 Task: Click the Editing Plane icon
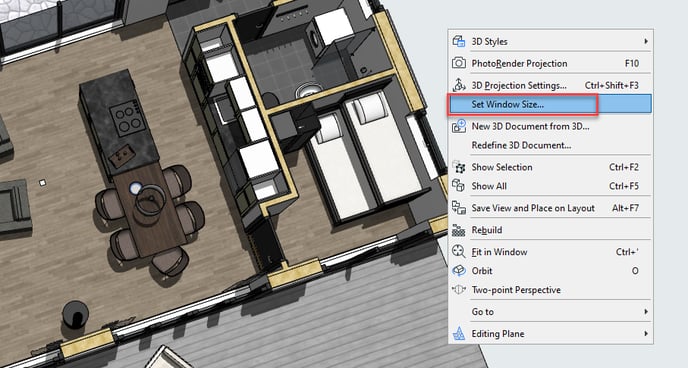click(x=459, y=333)
